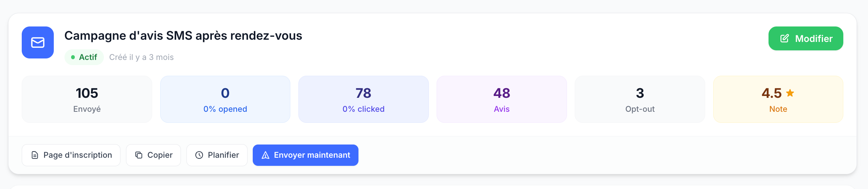Select the 3 Opt-out stat card
This screenshot has height=189, width=868.
coord(640,99)
